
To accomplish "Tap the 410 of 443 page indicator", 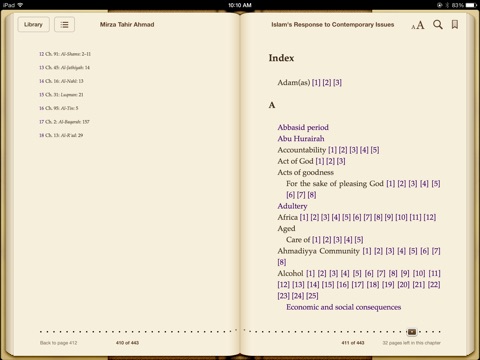I will 127,343.
